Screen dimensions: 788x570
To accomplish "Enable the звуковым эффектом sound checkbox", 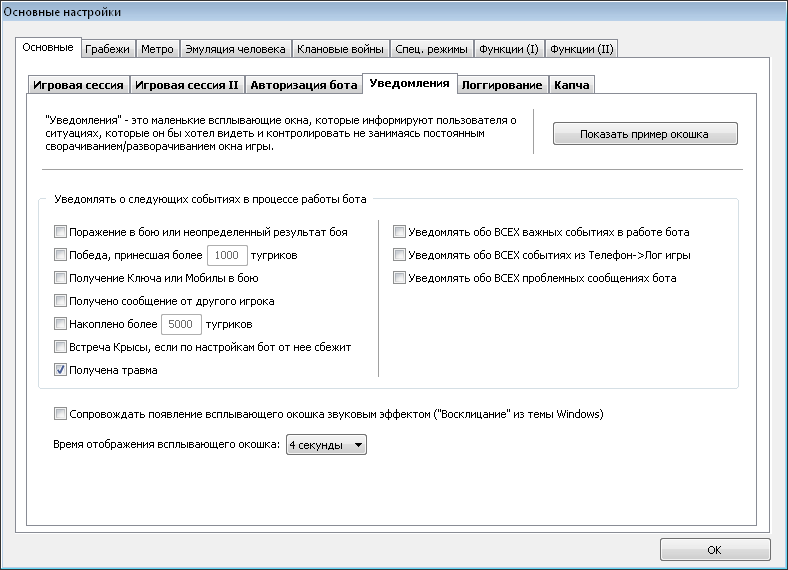I will pos(60,414).
